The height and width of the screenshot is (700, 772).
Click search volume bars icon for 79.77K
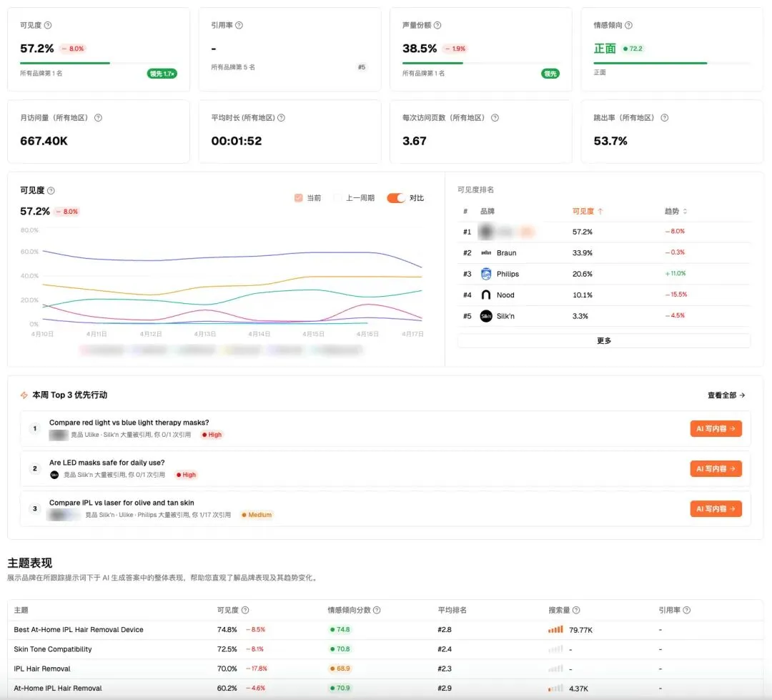click(x=555, y=629)
